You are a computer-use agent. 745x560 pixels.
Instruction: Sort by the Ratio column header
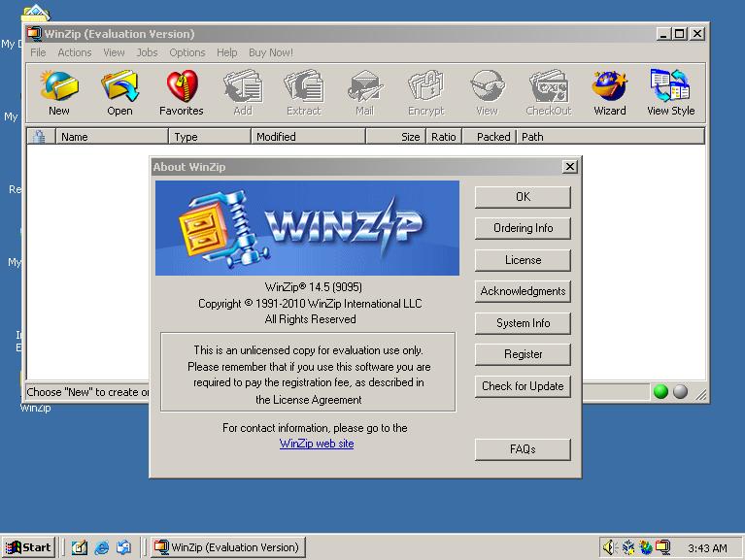444,137
